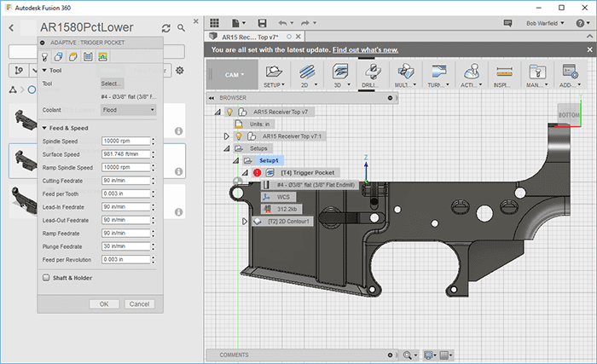
Task: Open the Geometry tab in Adaptive dialog
Action: click(x=58, y=57)
